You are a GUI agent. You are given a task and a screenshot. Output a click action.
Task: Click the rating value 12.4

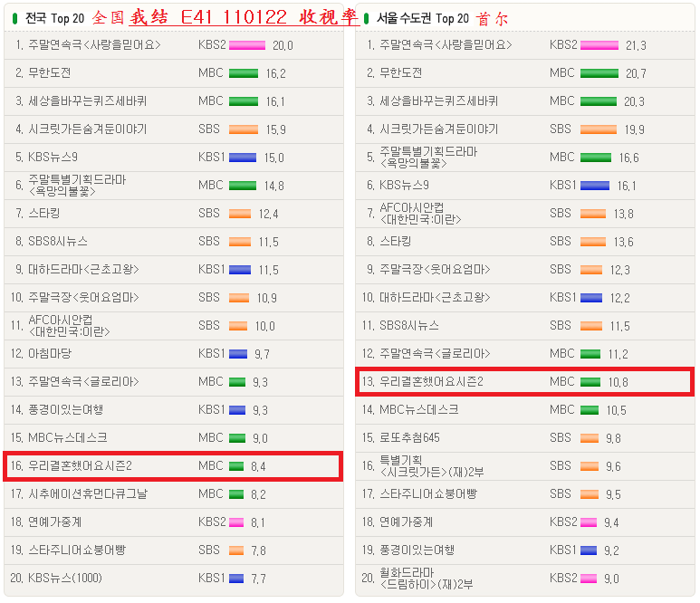pos(268,215)
